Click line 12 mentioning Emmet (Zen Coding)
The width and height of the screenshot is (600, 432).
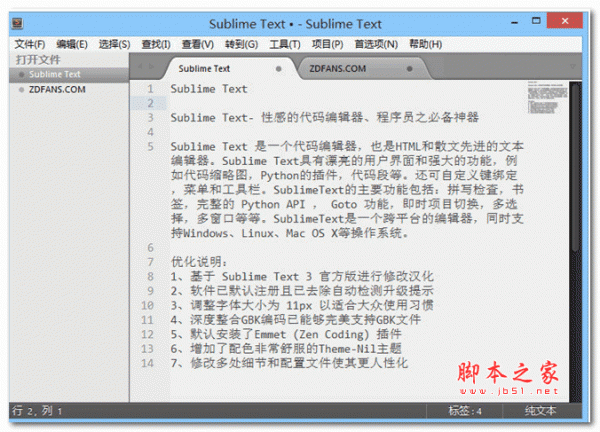coord(286,334)
